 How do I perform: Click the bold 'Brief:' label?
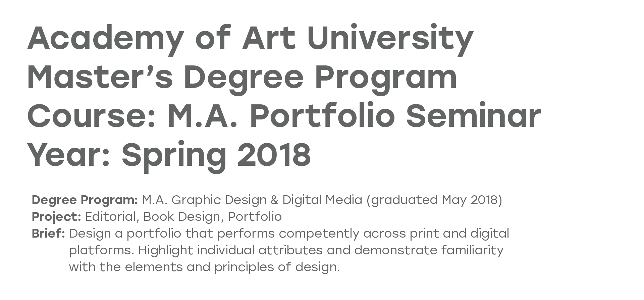(x=48, y=234)
